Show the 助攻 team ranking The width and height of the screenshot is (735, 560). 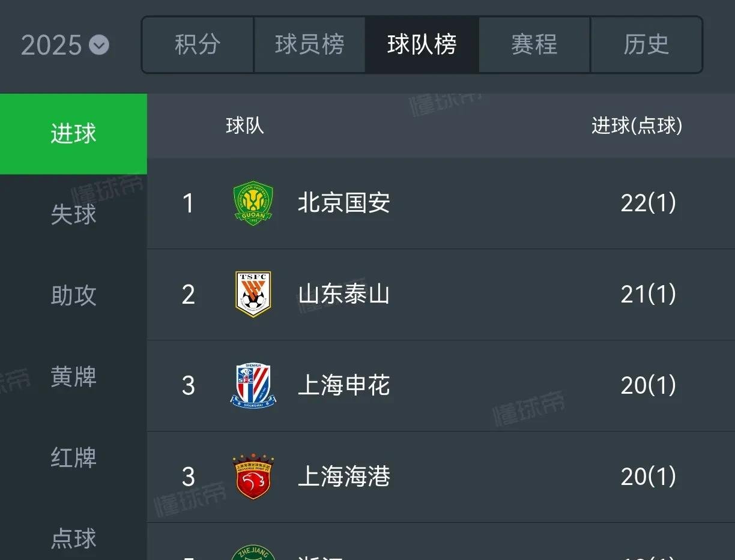73,296
